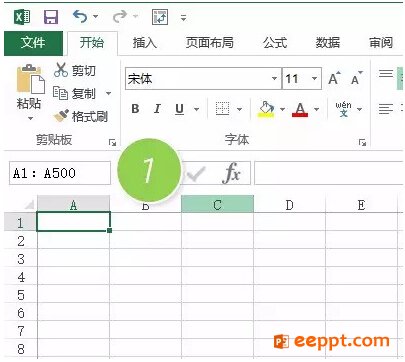Screen dimensions: 405x362
Task: Open the 审阅 (Review) tab
Action: (381, 43)
